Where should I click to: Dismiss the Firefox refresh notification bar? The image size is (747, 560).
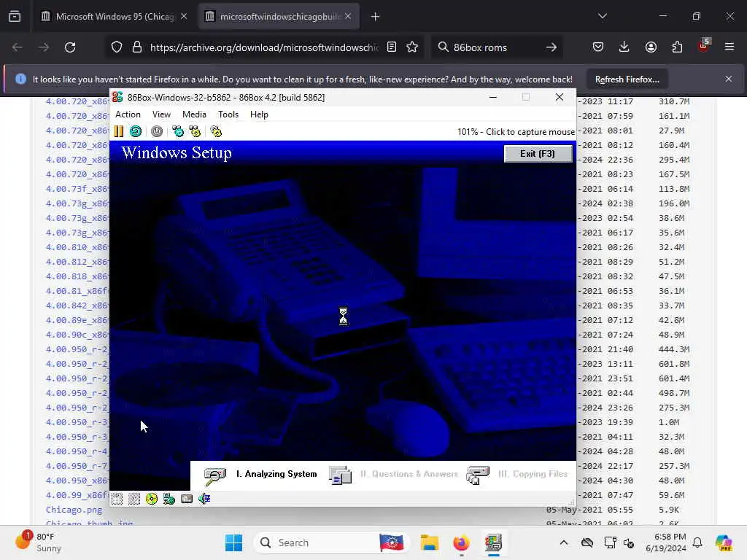click(729, 79)
